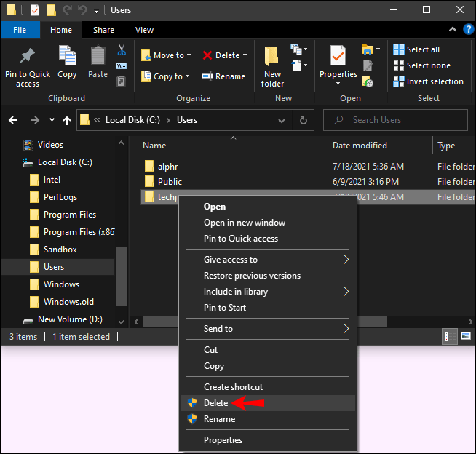Switch to the View tab
The height and width of the screenshot is (454, 476).
pos(144,30)
